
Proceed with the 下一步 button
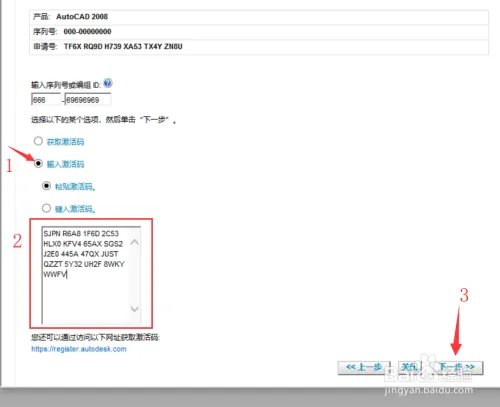pyautogui.click(x=456, y=367)
